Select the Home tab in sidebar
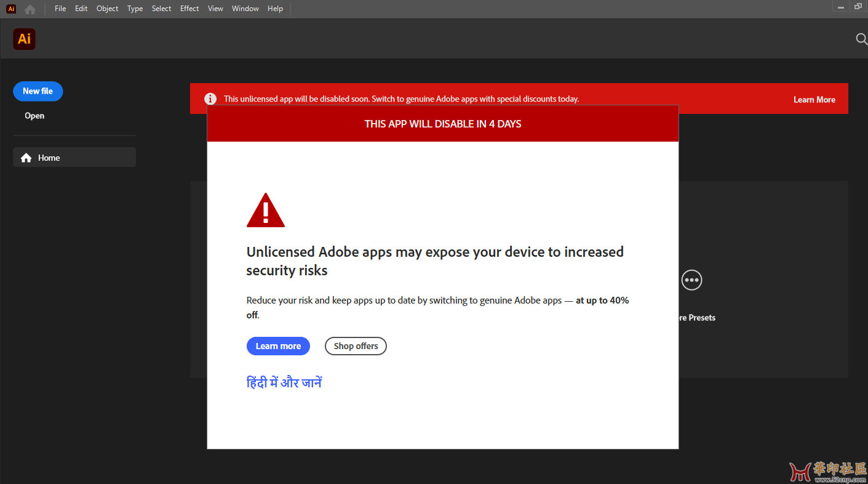This screenshot has width=868, height=484. [x=74, y=158]
